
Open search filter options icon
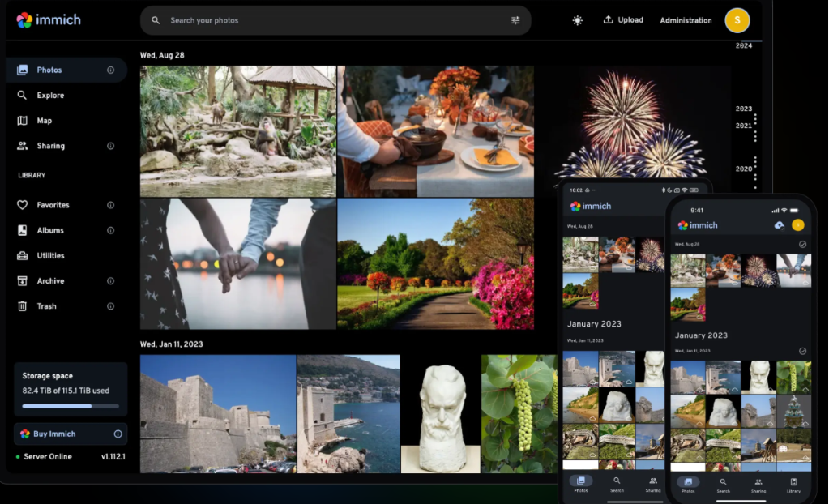point(515,20)
